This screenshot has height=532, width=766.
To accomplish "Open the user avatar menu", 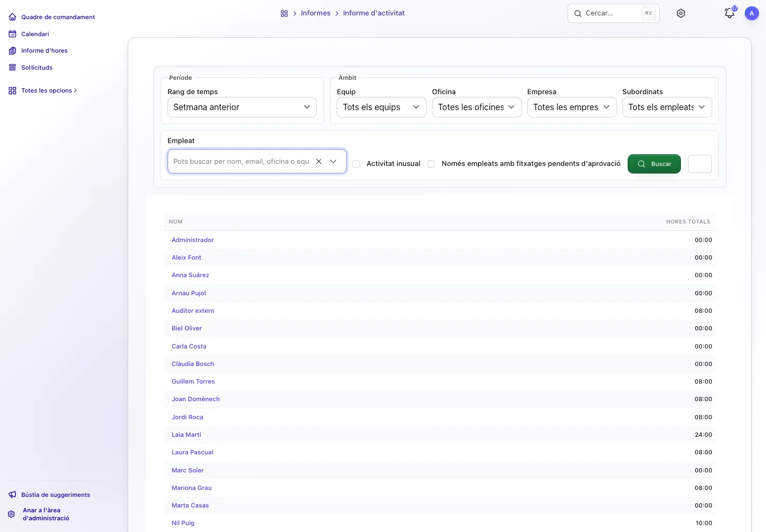I will 752,13.
